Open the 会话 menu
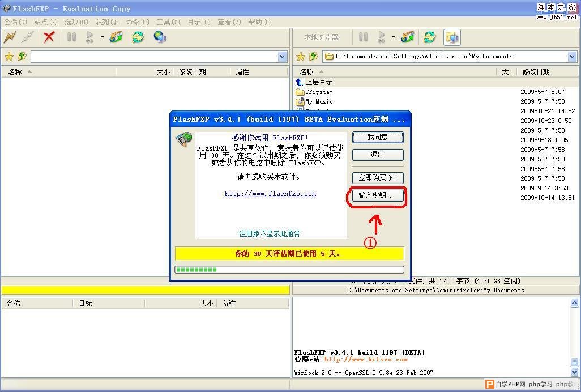Image resolution: width=581 pixels, height=392 pixels. pyautogui.click(x=15, y=22)
